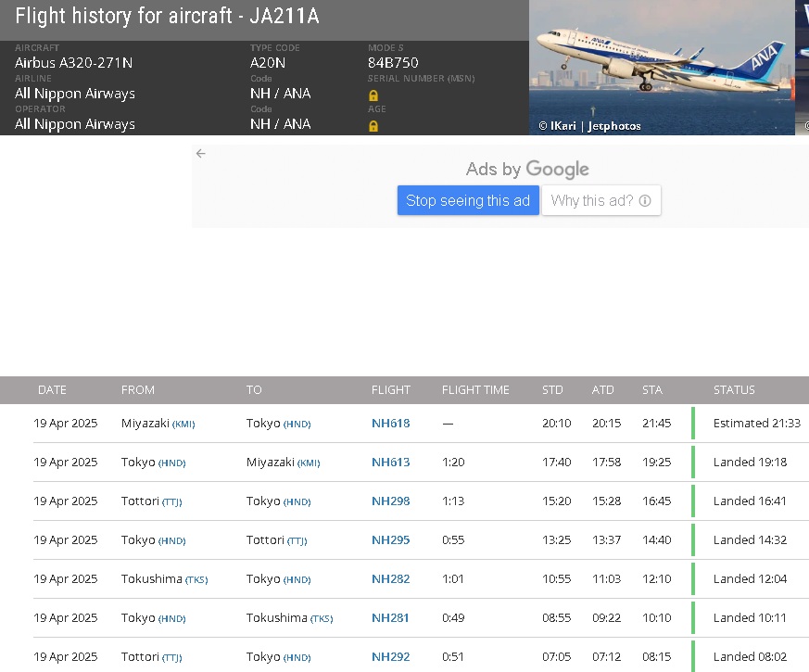
Task: Click the 'Flight history for aircraft - JA211A' heading
Action: [x=167, y=16]
